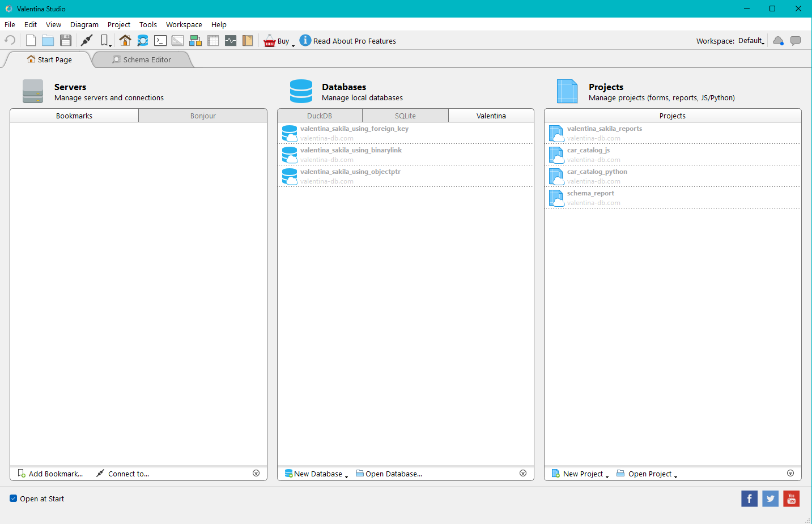Open the Open Project dropdown button
This screenshot has height=524, width=812.
click(647, 474)
